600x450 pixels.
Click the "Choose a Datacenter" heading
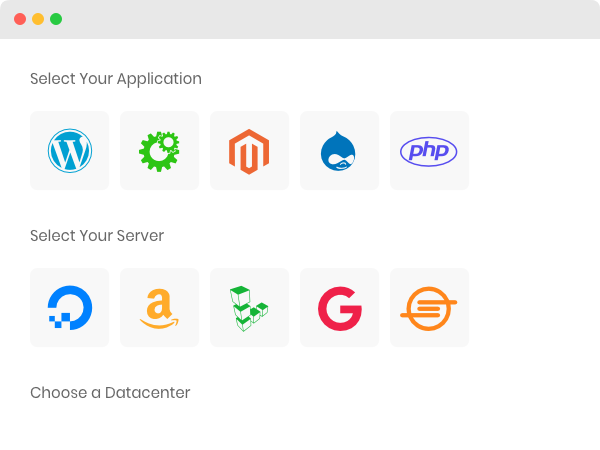coord(110,393)
